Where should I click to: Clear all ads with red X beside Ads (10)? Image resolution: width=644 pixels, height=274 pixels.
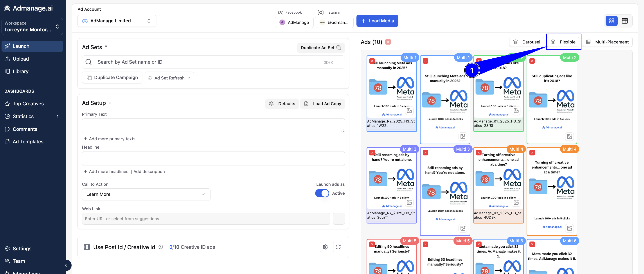388,42
